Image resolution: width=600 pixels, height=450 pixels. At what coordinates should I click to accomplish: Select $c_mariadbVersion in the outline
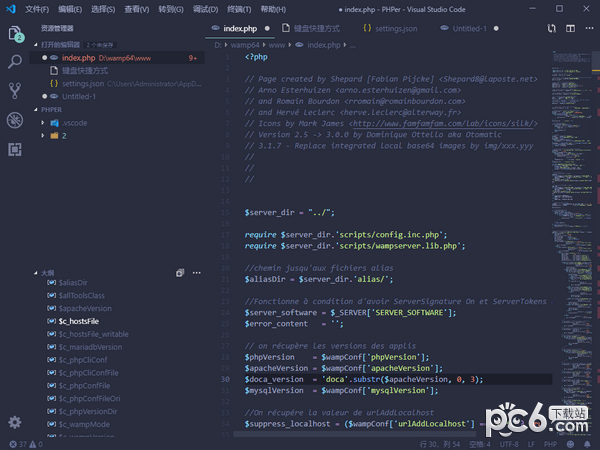(90, 347)
